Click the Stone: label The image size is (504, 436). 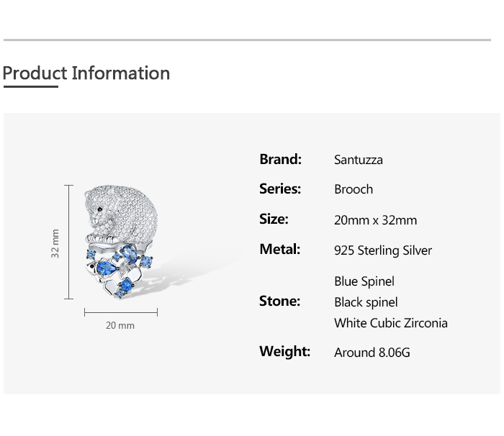[279, 301]
